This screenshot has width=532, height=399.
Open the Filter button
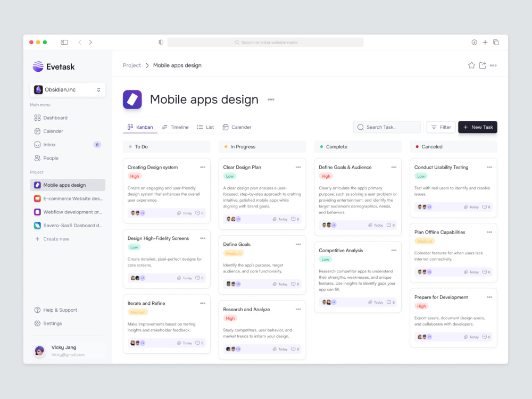click(440, 127)
